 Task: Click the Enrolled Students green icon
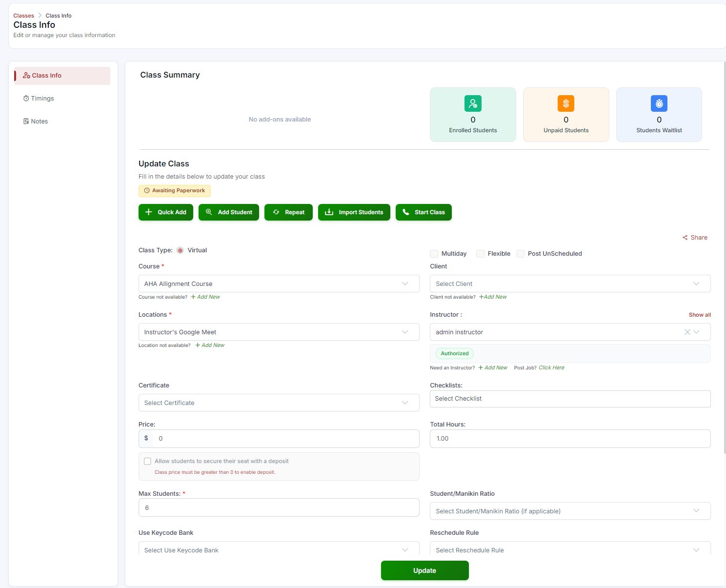pyautogui.click(x=473, y=103)
